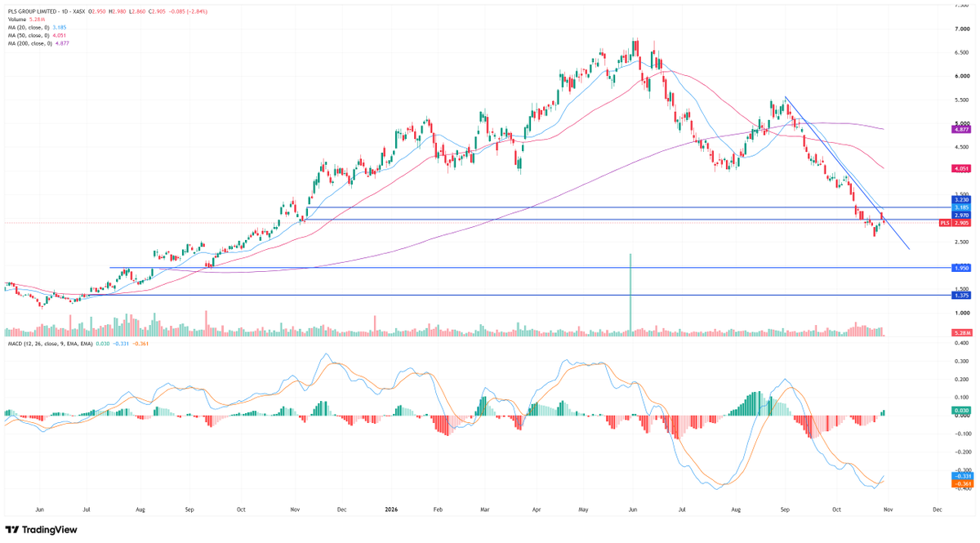Click the red "PLS" ticker tag
This screenshot has height=543, width=980.
[944, 222]
